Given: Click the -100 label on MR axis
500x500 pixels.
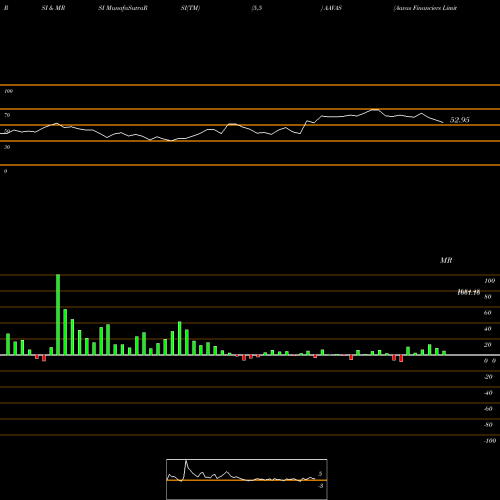Looking at the screenshot, I should [490, 441].
